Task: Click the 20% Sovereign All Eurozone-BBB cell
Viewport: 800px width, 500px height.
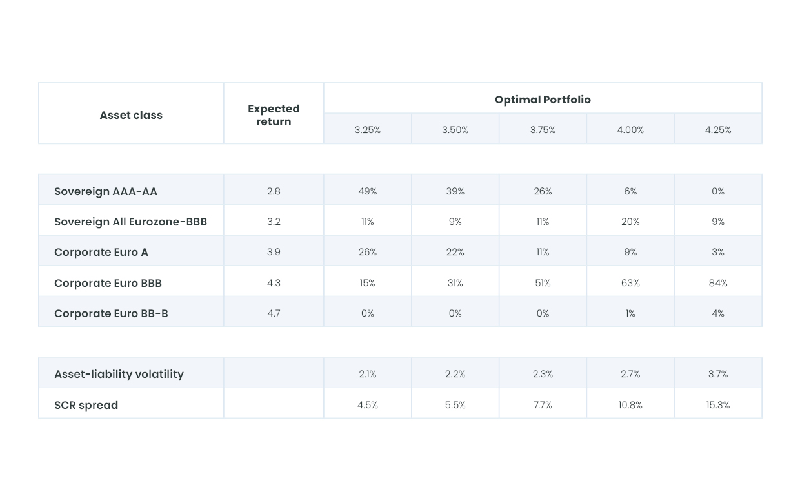Action: coord(630,222)
